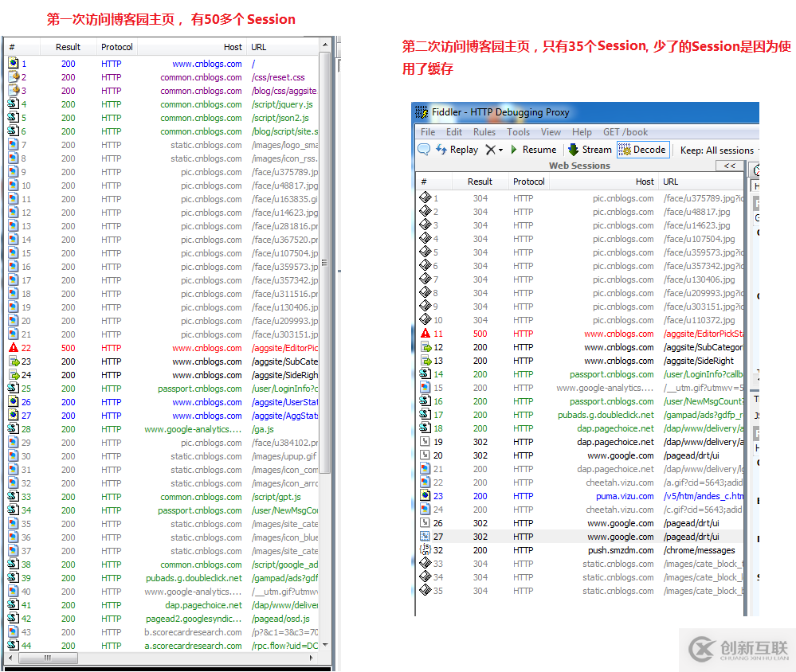Screen dimensions: 796x672
Task: Click URL /script/gpt.js in left list
Action: coord(276,497)
